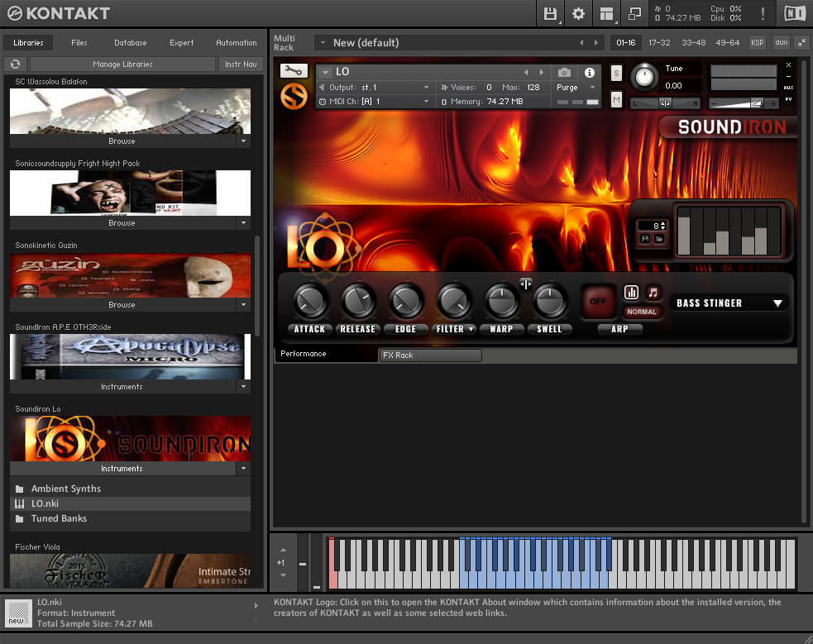Click the NI logo in the header
813x644 pixels.
pos(795,13)
